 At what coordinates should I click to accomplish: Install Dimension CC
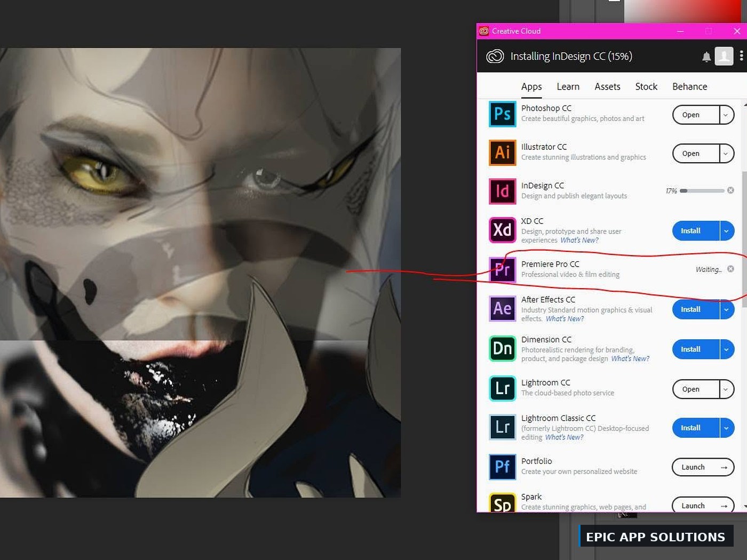696,349
